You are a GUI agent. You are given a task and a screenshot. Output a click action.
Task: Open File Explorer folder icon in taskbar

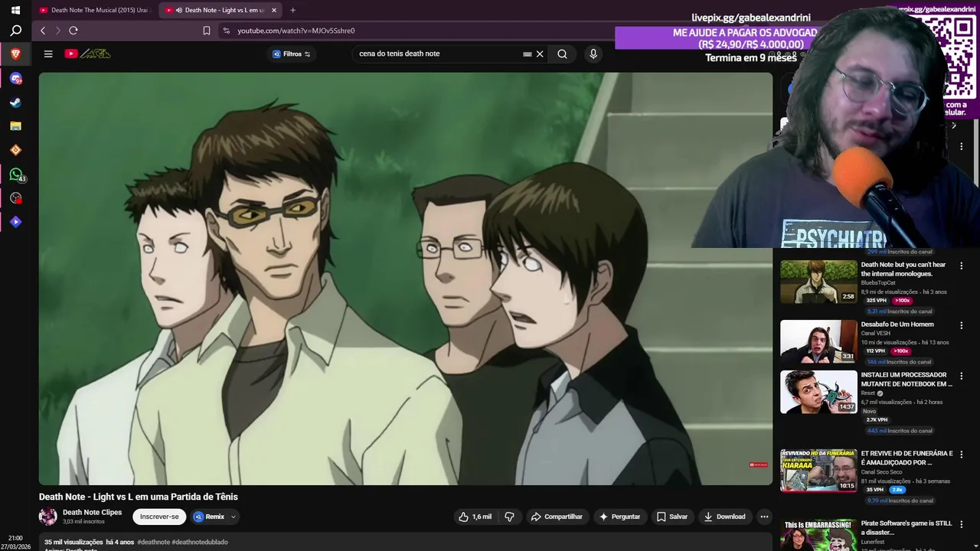(x=15, y=126)
